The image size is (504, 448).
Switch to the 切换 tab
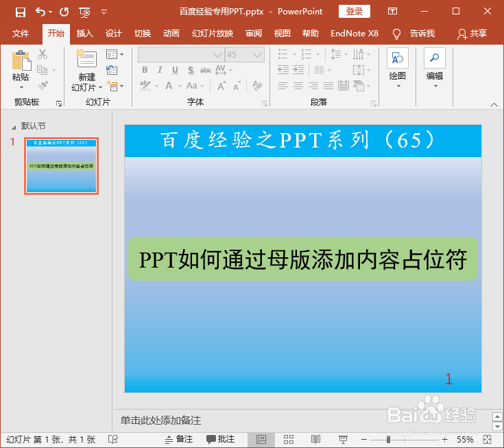[143, 34]
